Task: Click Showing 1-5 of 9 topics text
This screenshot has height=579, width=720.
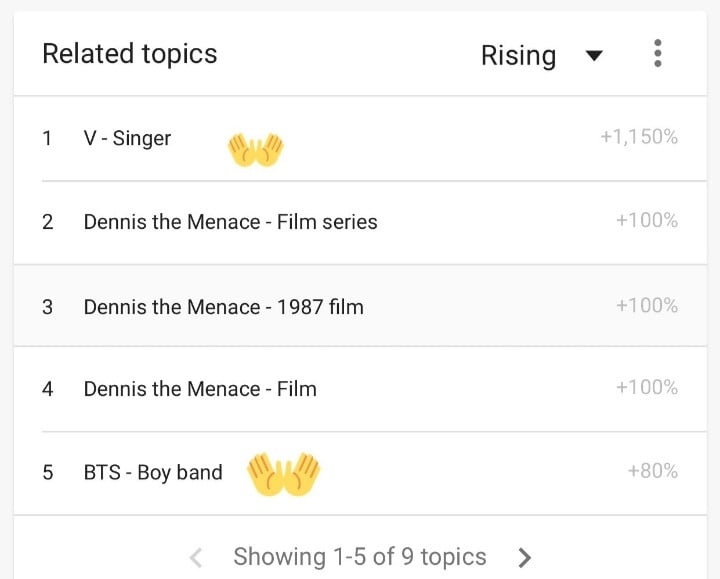Action: click(x=360, y=557)
